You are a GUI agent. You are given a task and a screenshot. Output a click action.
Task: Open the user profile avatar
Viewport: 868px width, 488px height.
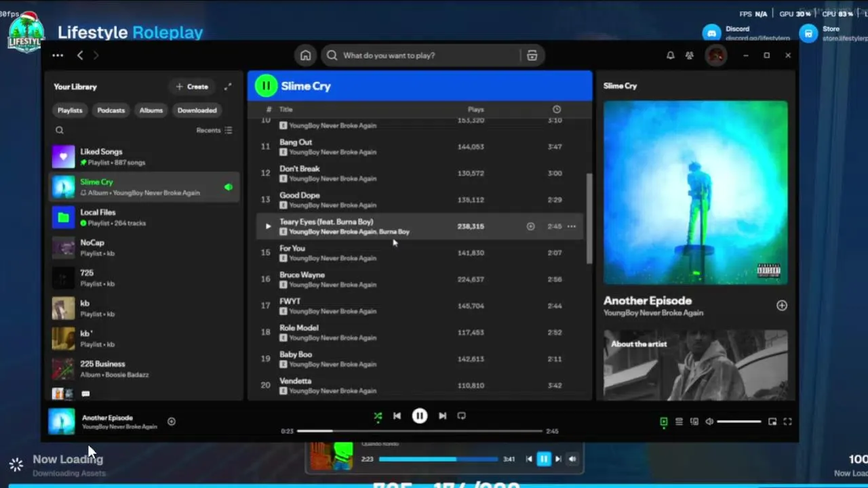tap(715, 56)
